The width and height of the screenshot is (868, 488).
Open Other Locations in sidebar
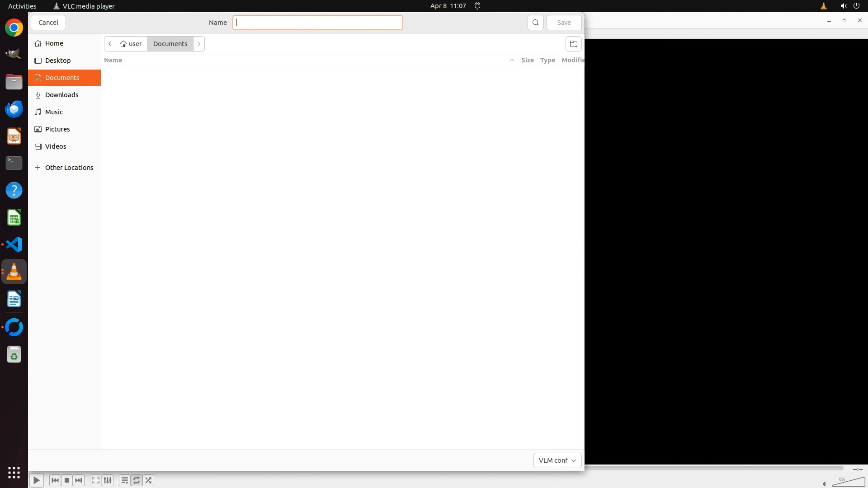tap(69, 168)
